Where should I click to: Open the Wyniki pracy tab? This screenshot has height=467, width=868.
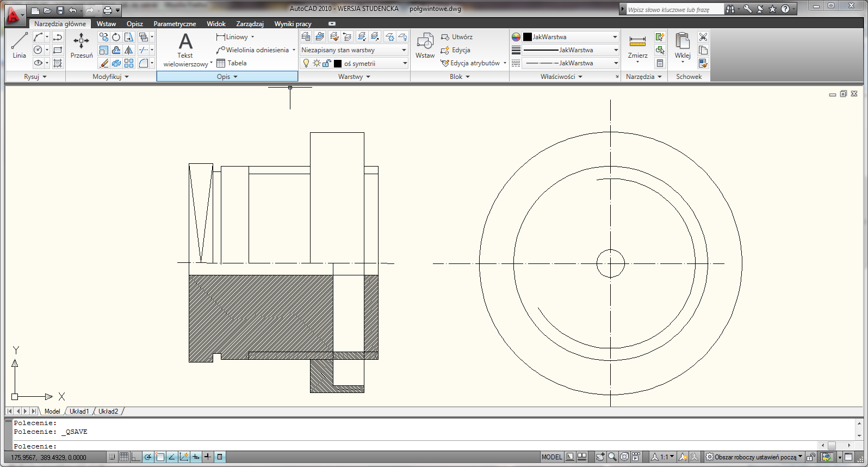click(x=293, y=24)
